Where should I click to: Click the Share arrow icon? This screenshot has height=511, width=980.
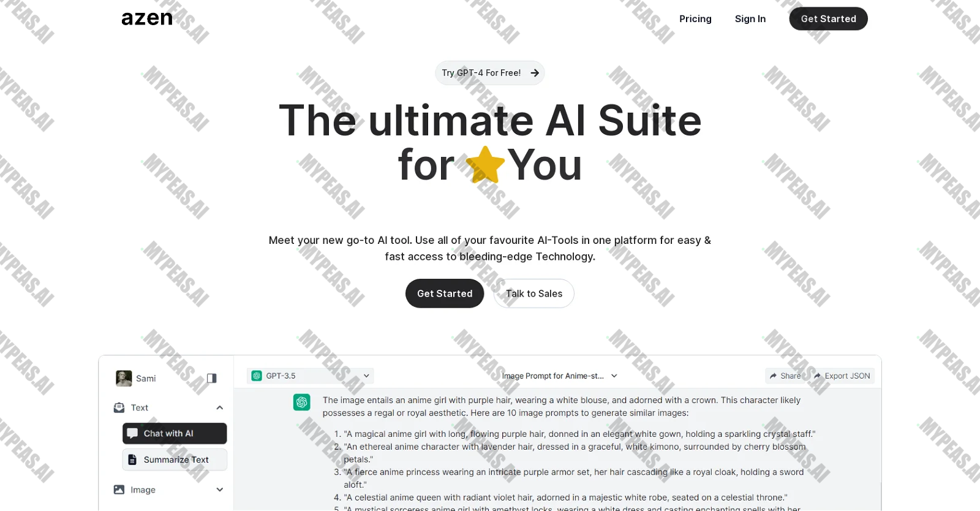[x=774, y=376]
